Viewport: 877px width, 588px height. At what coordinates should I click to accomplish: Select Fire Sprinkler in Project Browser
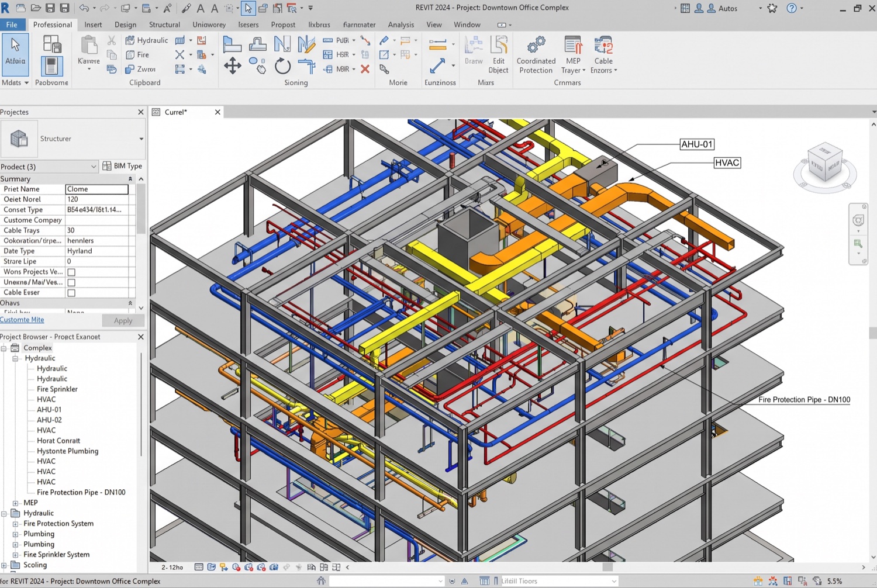(x=57, y=389)
